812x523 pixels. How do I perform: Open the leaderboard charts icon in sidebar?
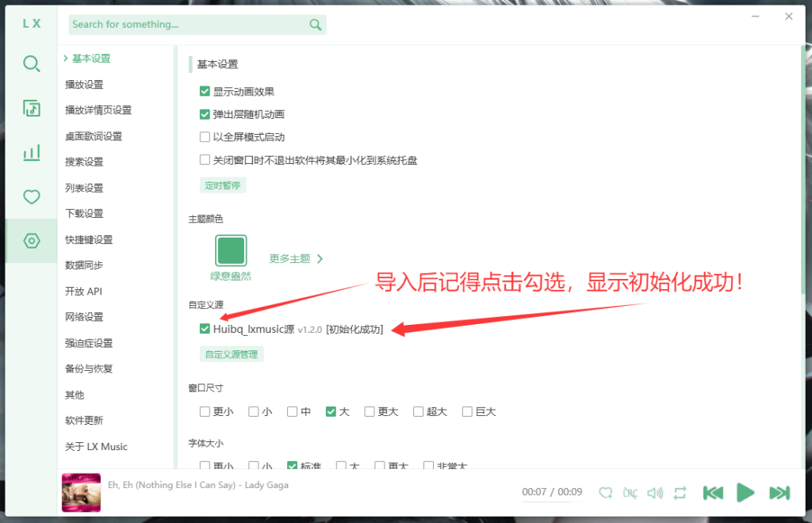tap(32, 152)
